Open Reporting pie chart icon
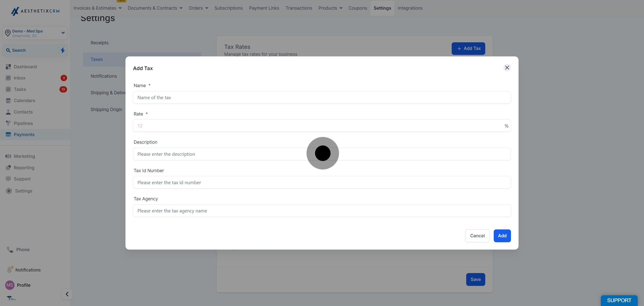The width and height of the screenshot is (644, 306). coord(8,168)
